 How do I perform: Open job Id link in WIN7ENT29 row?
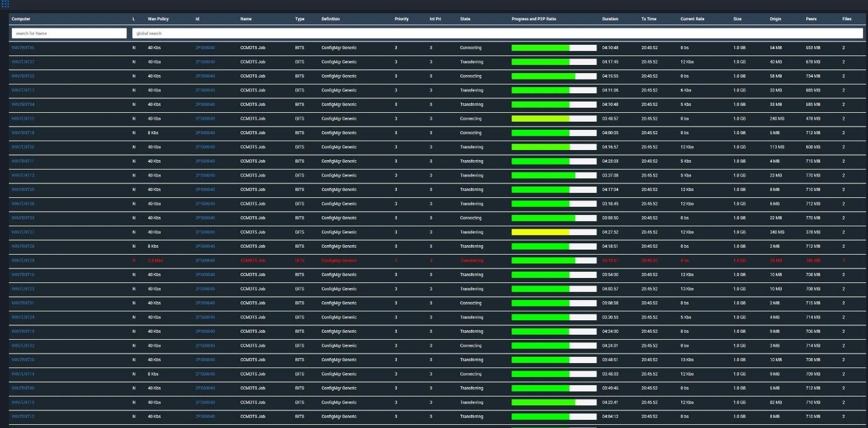[x=205, y=260]
